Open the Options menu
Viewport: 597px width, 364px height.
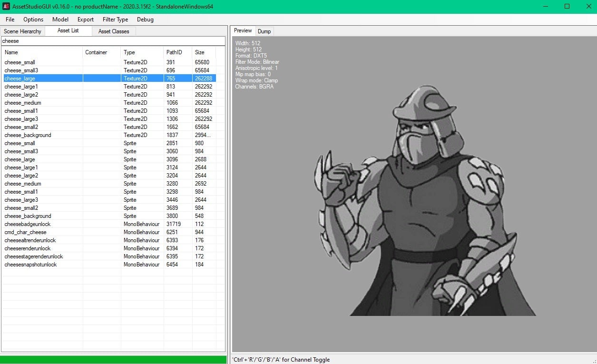pos(33,20)
